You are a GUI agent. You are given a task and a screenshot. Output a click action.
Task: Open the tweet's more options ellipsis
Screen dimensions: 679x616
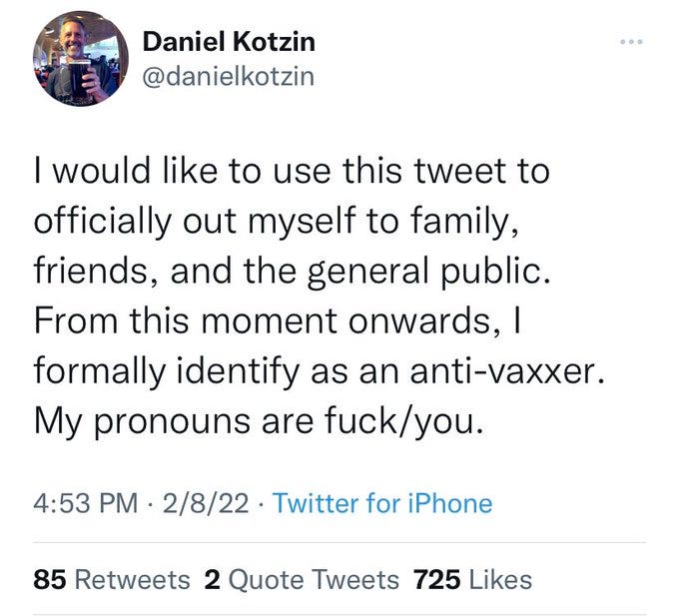pyautogui.click(x=630, y=44)
